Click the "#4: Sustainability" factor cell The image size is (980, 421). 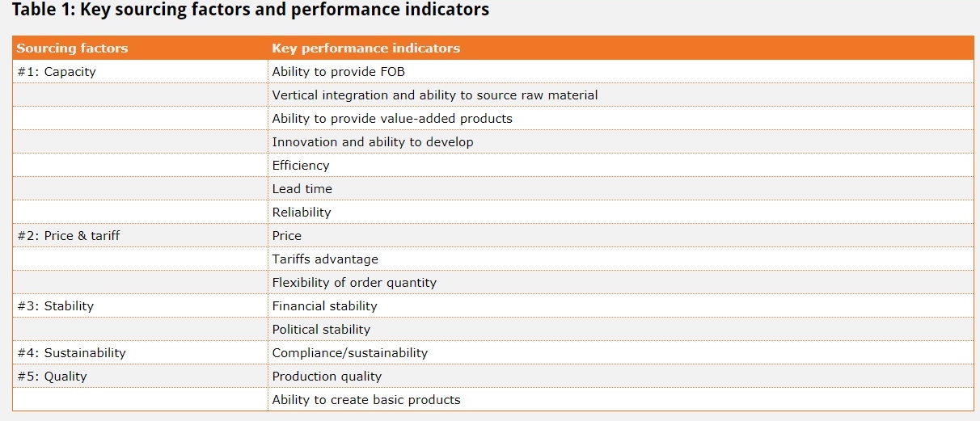[72, 353]
